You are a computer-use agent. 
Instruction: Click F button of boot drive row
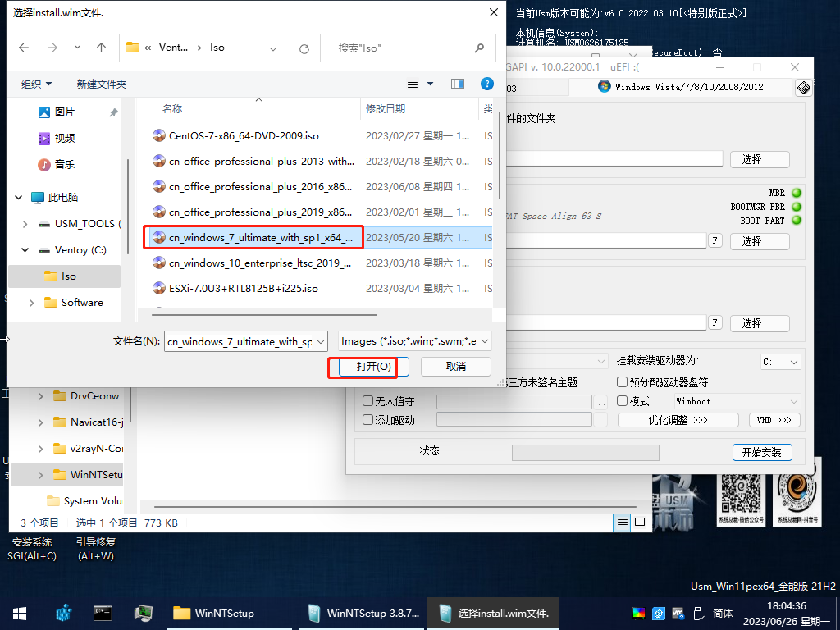click(714, 240)
